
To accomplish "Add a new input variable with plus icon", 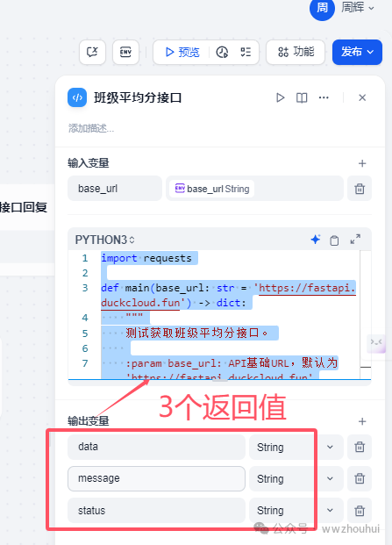I will coord(362,163).
